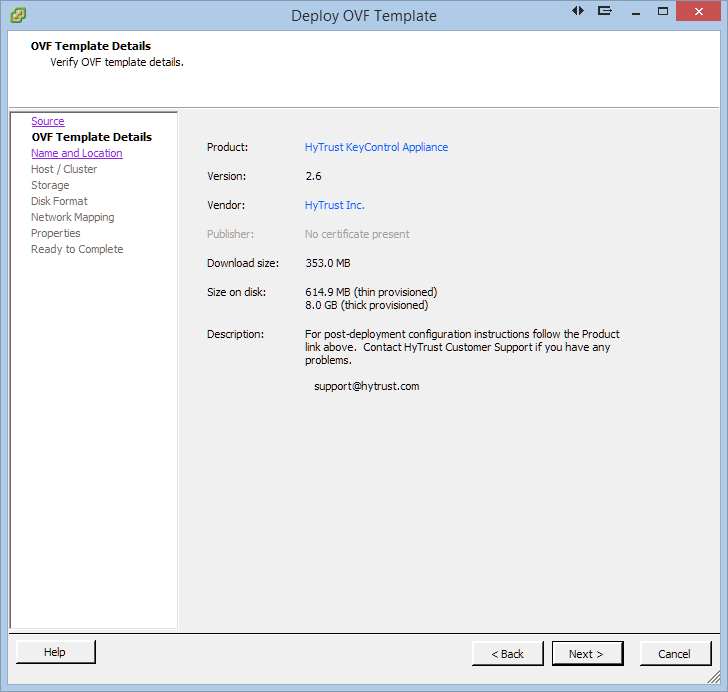Click the 353.0 MB download size value

click(328, 263)
